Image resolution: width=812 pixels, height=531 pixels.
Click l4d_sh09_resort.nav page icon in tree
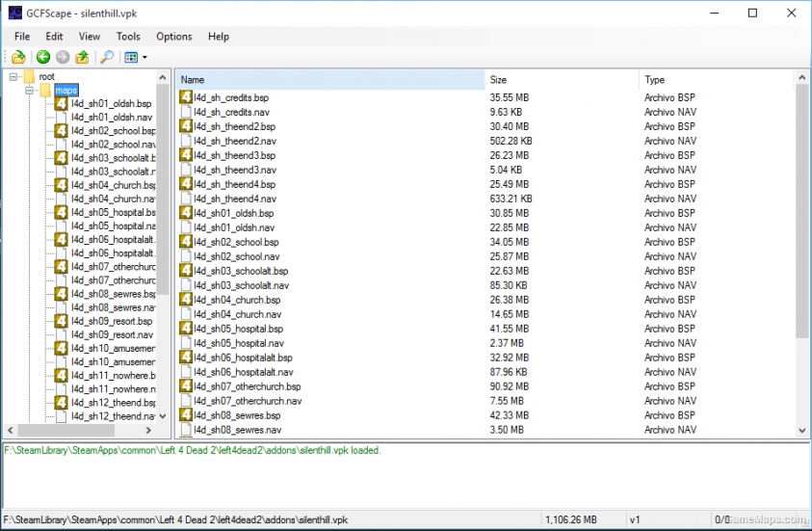[61, 334]
